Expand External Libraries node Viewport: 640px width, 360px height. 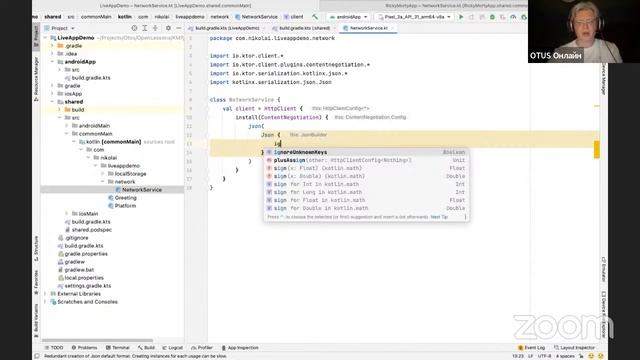click(x=45, y=293)
